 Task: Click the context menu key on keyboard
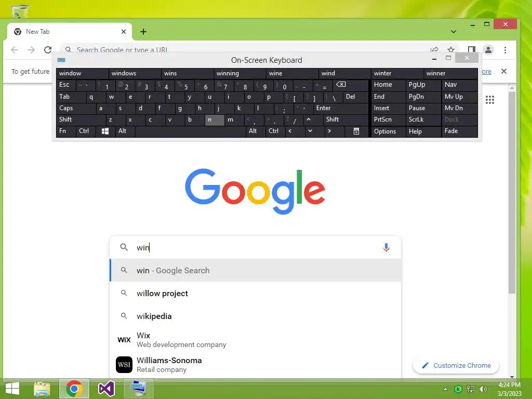click(x=356, y=131)
